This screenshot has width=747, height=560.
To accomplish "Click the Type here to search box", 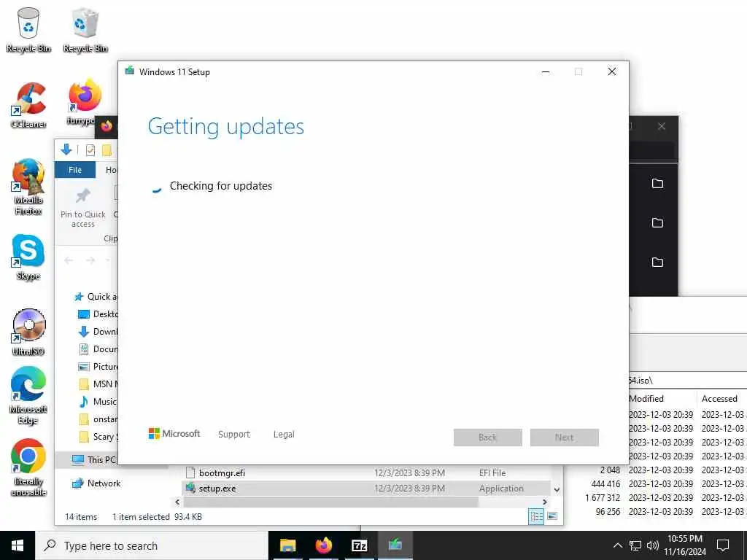I will [x=152, y=545].
